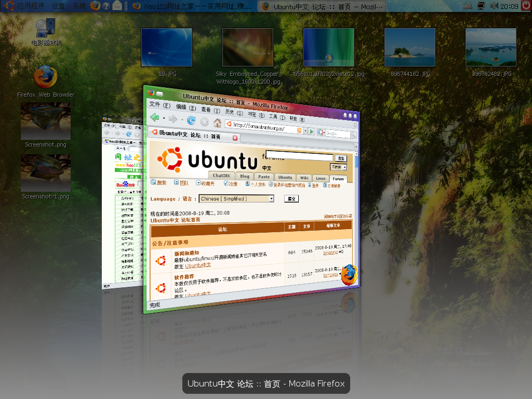
Task: Switch to the Blog tab on the forum
Action: tap(245, 176)
